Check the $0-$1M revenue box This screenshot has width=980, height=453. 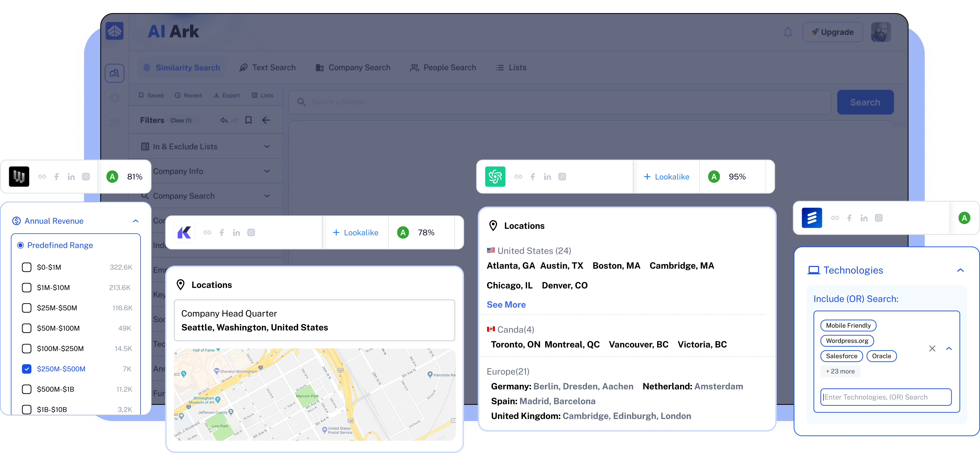point(27,267)
